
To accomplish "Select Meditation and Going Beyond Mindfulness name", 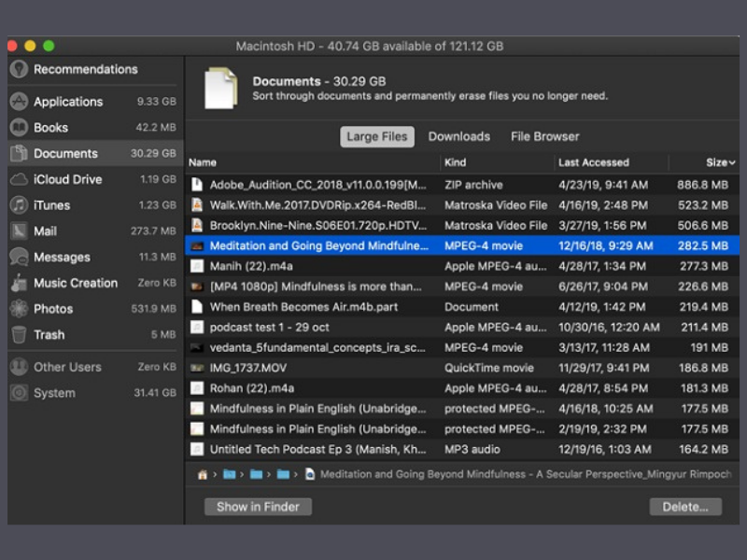I will pyautogui.click(x=319, y=245).
